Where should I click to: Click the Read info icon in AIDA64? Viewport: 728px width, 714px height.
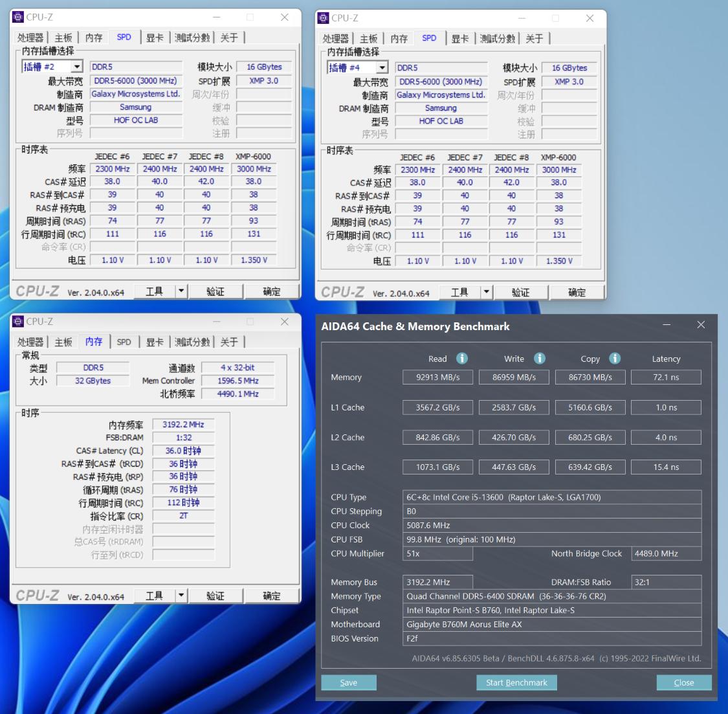[461, 358]
